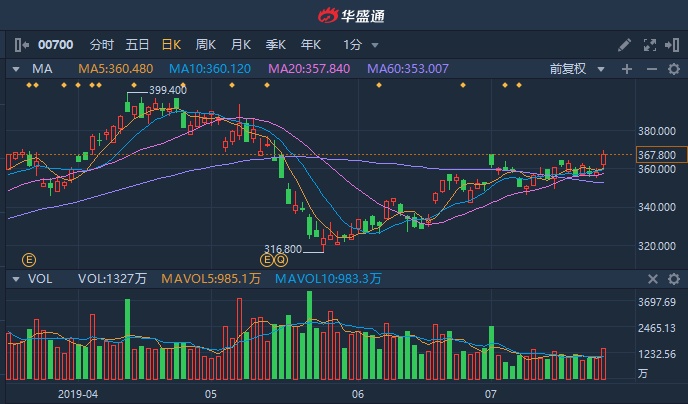This screenshot has width=688, height=404.
Task: Collapse the MA indicator panel triangle
Action: [16, 69]
